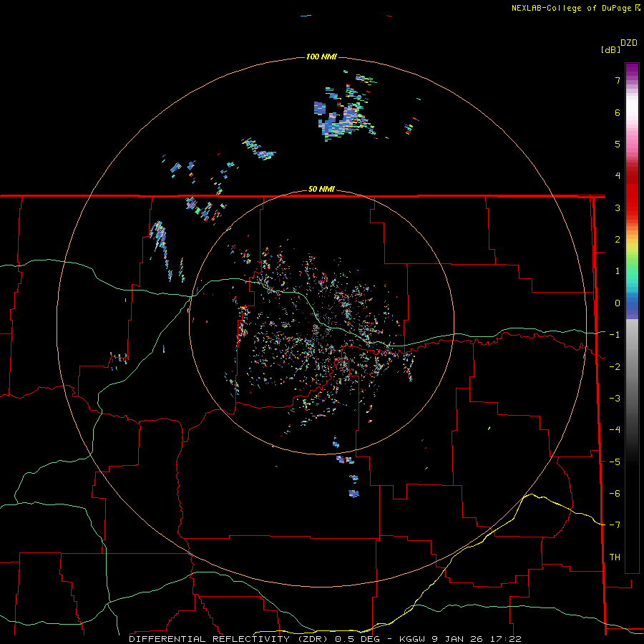Click the -1 value on the dB scale
Viewport: 644px width, 644px height.
click(x=615, y=335)
